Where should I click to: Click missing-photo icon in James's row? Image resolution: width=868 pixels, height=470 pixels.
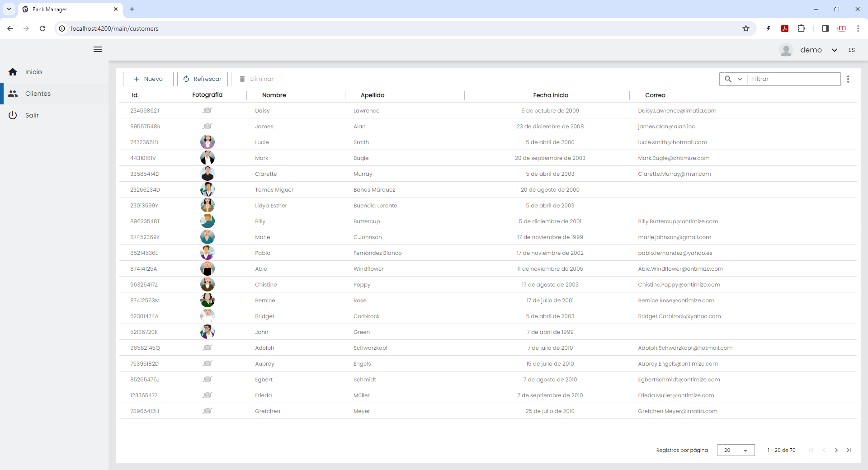click(x=208, y=126)
